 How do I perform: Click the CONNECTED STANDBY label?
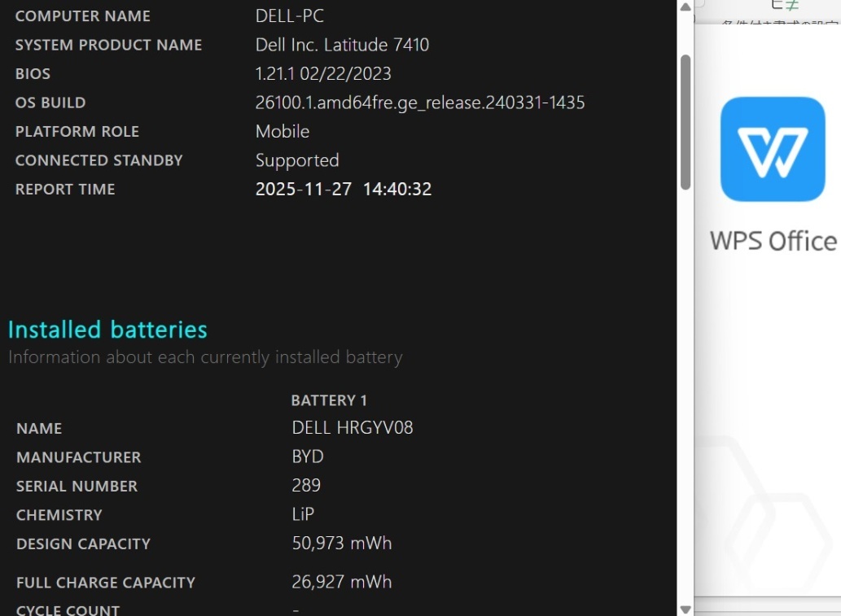pos(99,161)
